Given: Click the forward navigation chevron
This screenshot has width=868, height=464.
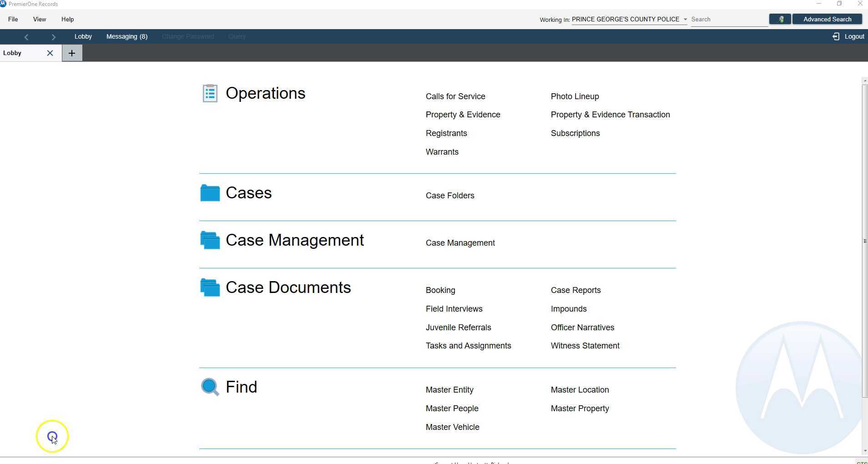Looking at the screenshot, I should (53, 37).
